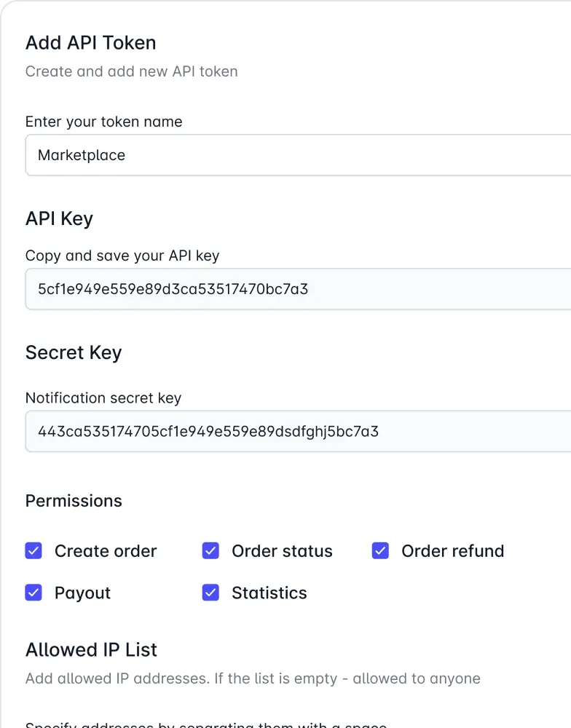Click the "Payout" label text
571x728 pixels.
click(x=82, y=593)
